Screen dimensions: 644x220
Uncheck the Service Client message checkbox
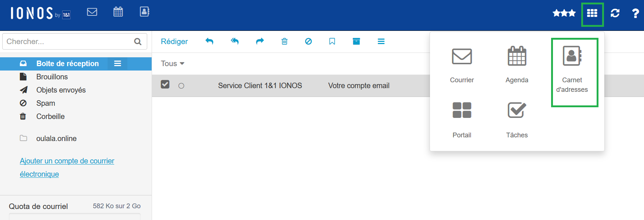pos(165,84)
